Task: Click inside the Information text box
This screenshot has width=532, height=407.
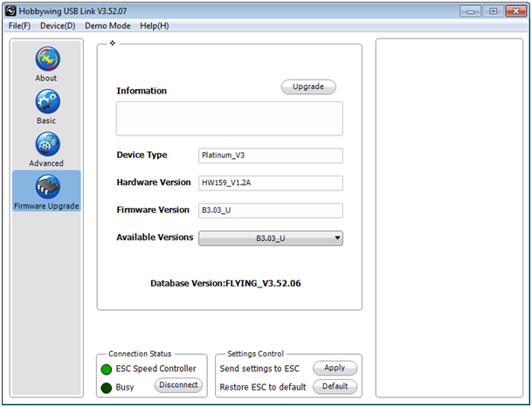Action: 229,118
